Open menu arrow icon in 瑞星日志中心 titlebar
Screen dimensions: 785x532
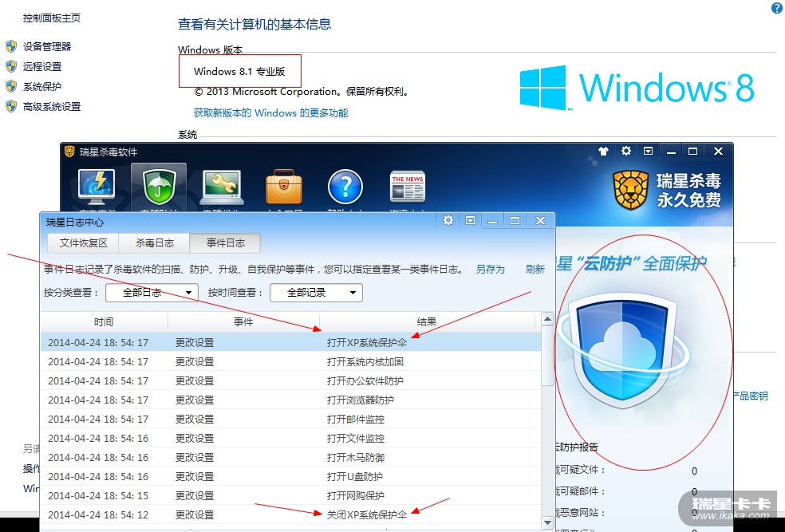coord(470,220)
